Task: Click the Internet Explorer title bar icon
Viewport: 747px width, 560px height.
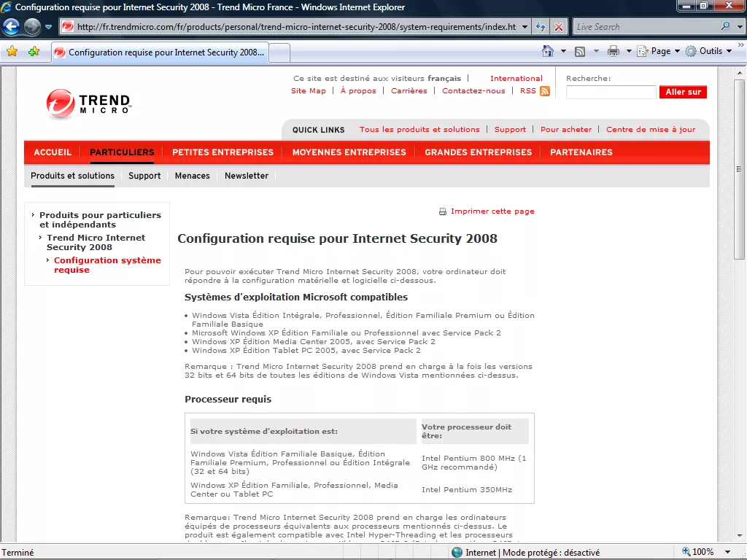Action: tap(6, 7)
